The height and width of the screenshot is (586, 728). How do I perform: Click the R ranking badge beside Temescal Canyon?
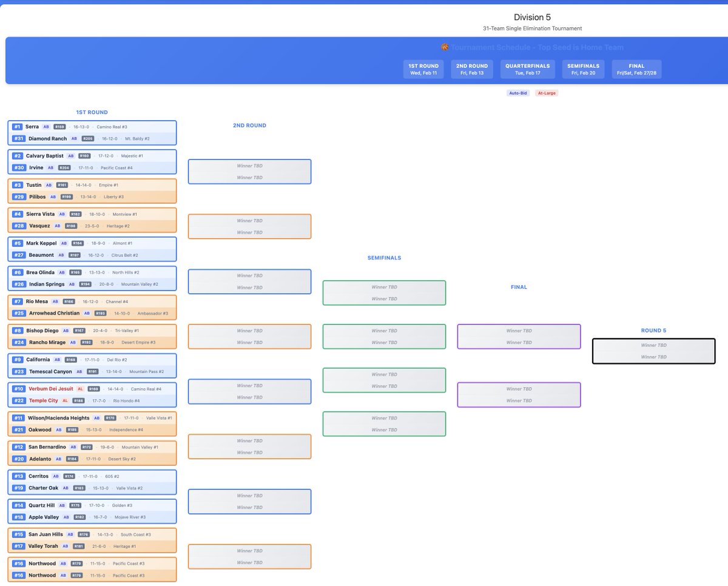pyautogui.click(x=92, y=371)
